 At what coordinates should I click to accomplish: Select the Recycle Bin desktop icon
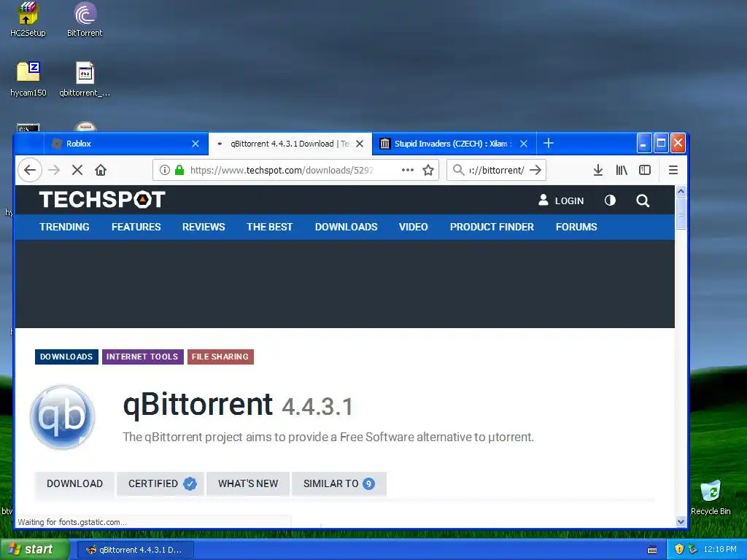711,497
